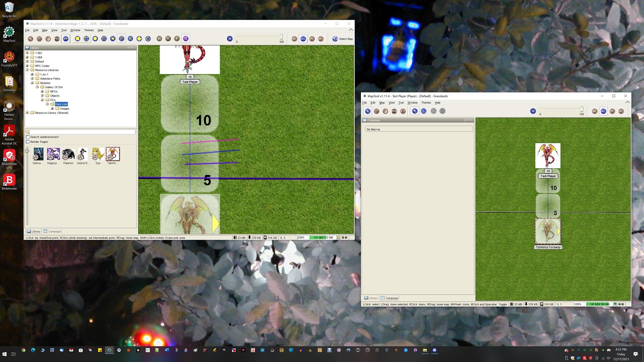Image resolution: width=644 pixels, height=362 pixels.
Task: Select the Talimin token thumbnail
Action: pyautogui.click(x=113, y=154)
